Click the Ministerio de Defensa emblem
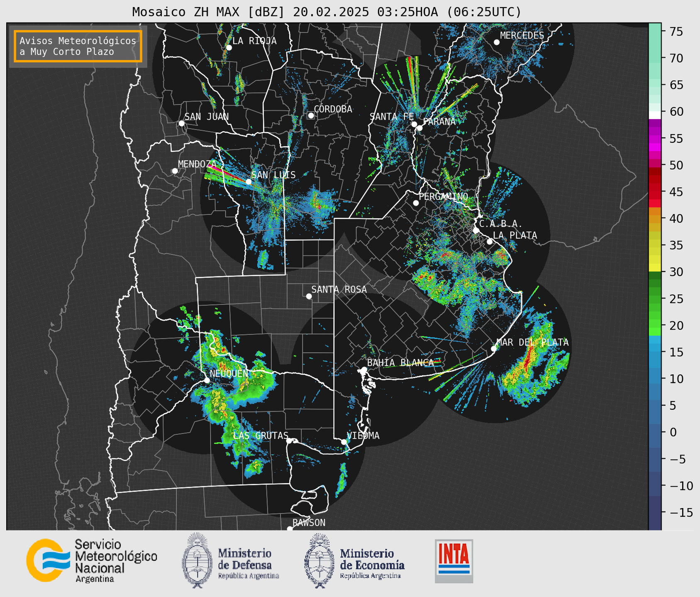Screen dimensions: 700x597 [x=197, y=560]
